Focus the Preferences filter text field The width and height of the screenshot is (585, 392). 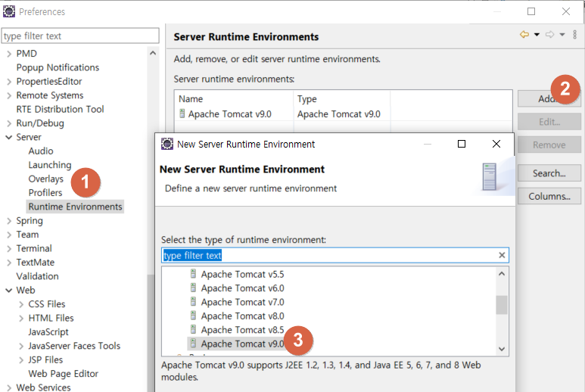[x=80, y=36]
